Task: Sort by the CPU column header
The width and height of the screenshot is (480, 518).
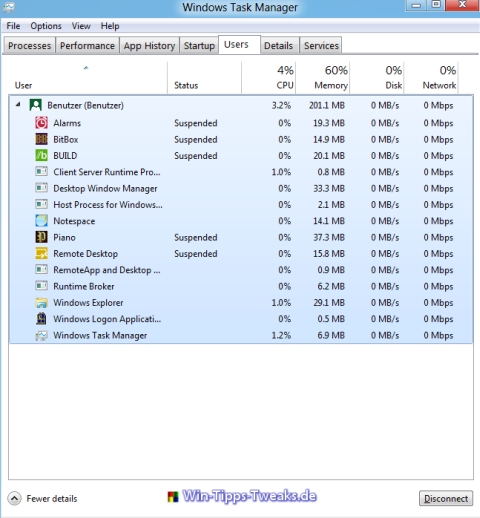Action: tap(269, 78)
